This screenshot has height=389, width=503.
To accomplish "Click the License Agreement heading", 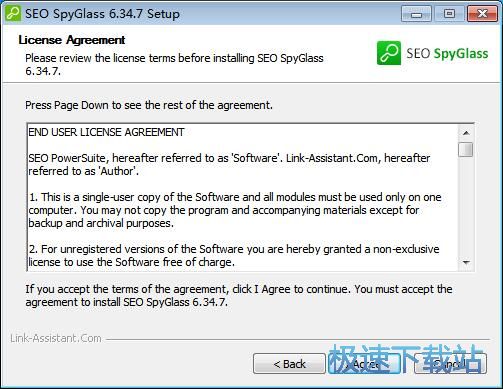I will 72,40.
